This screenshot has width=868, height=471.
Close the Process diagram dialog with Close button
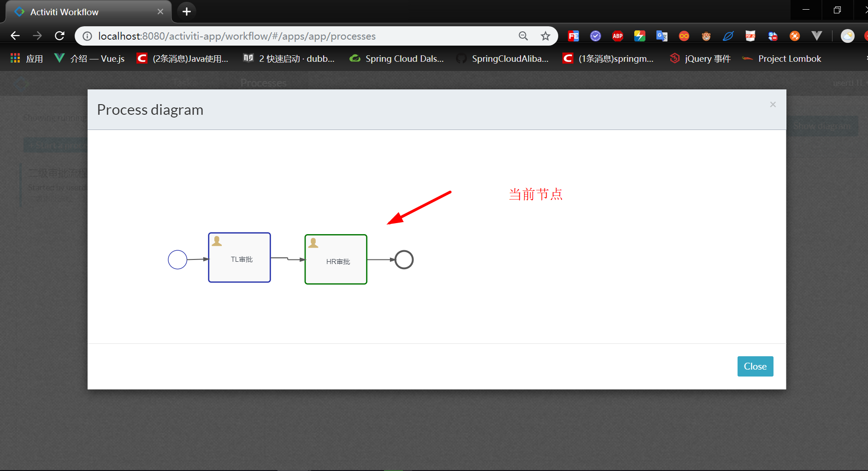tap(755, 366)
